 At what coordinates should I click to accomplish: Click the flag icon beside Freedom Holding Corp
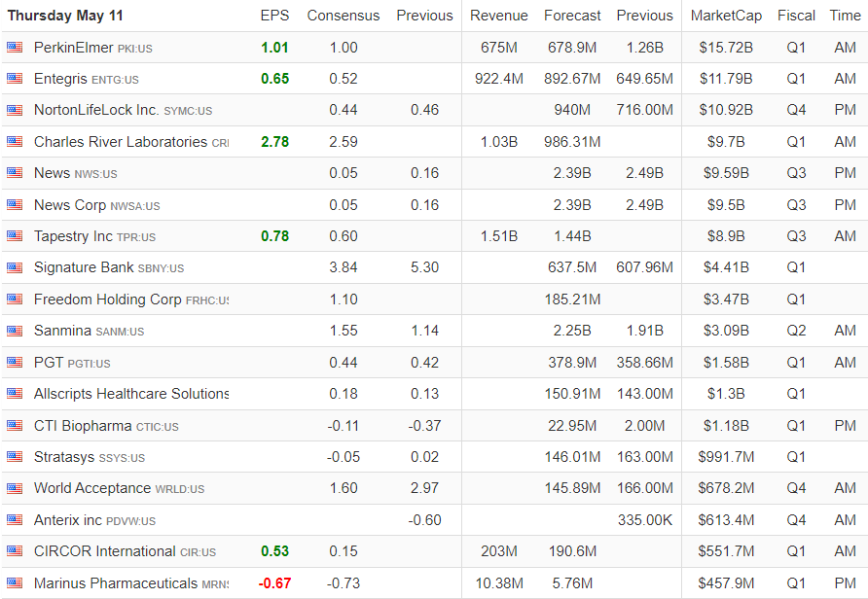tap(15, 299)
